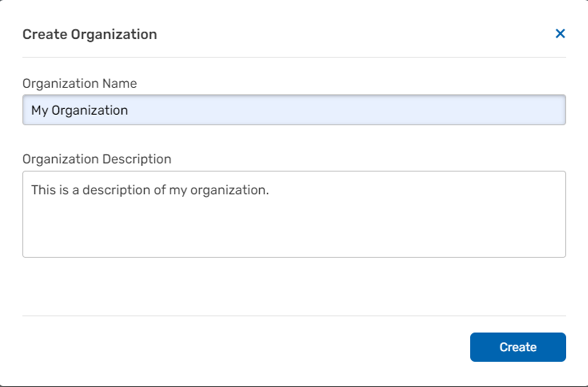Click the word 'Name' in the field label

120,84
